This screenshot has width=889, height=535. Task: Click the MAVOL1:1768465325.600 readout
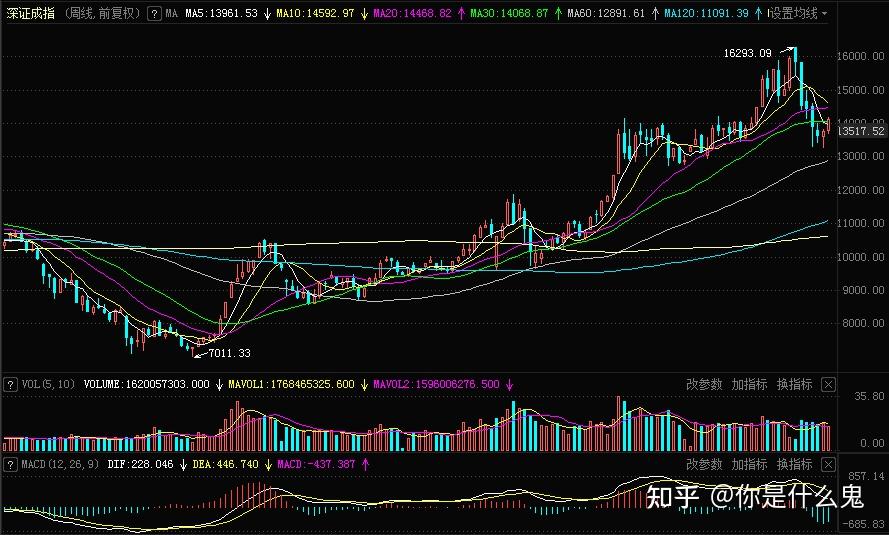click(x=291, y=384)
